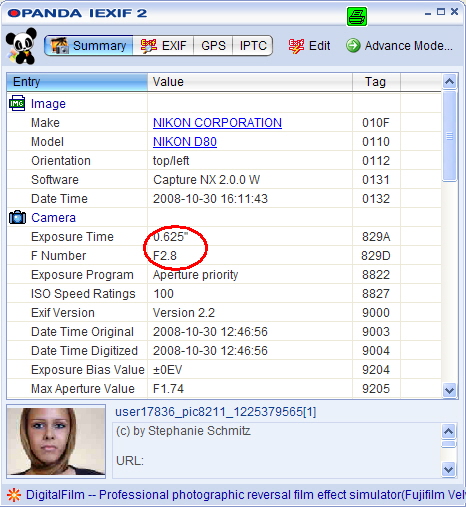This screenshot has width=466, height=507.
Task: Click the IMG icon beside Image section
Action: click(17, 103)
